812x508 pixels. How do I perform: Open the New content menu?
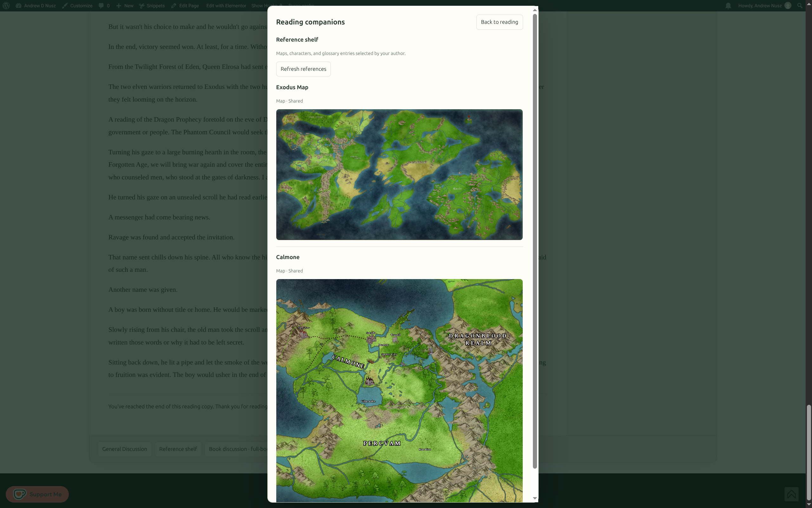click(125, 6)
